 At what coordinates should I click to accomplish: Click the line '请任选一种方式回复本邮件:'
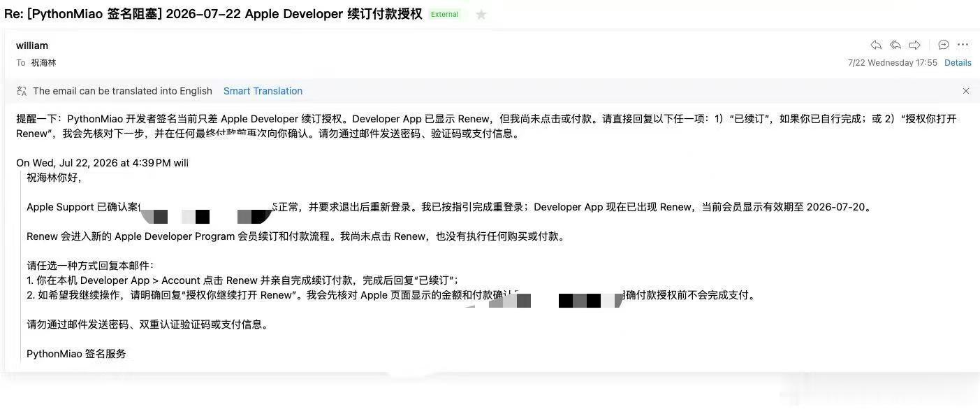click(x=90, y=266)
